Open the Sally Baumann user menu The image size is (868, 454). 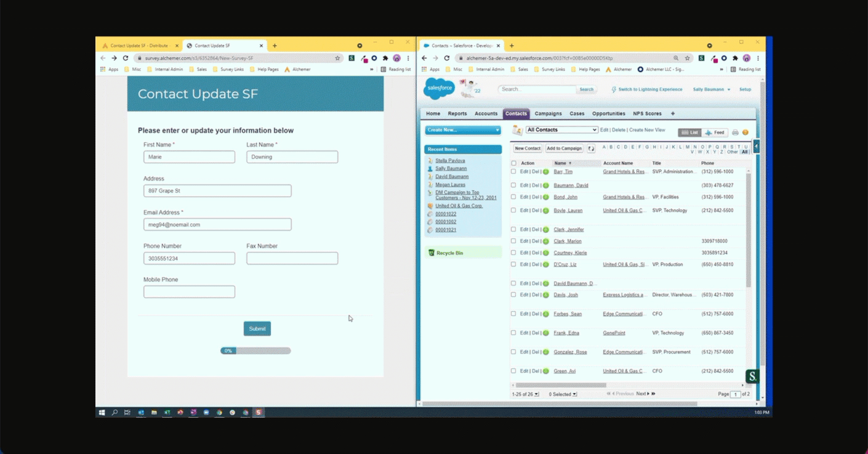click(712, 89)
